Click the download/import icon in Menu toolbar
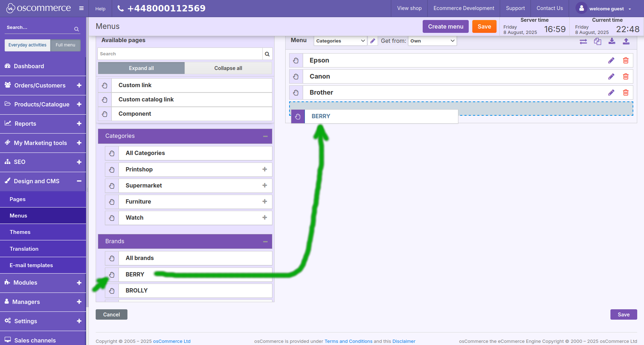 click(x=612, y=41)
